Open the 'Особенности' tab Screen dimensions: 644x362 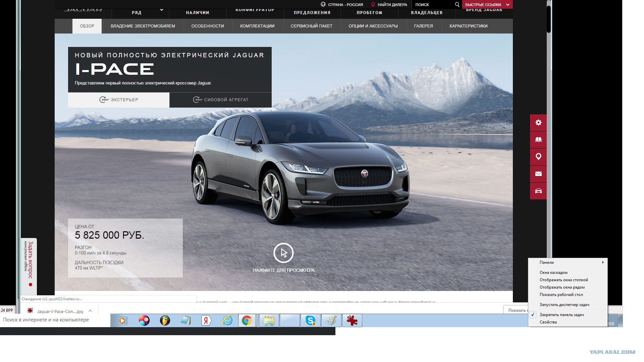(208, 26)
